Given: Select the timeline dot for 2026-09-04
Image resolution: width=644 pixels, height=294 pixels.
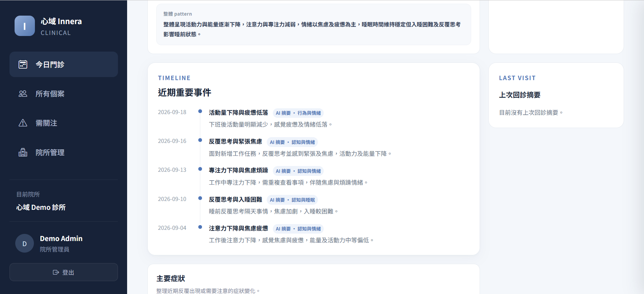Looking at the screenshot, I should pos(200,227).
